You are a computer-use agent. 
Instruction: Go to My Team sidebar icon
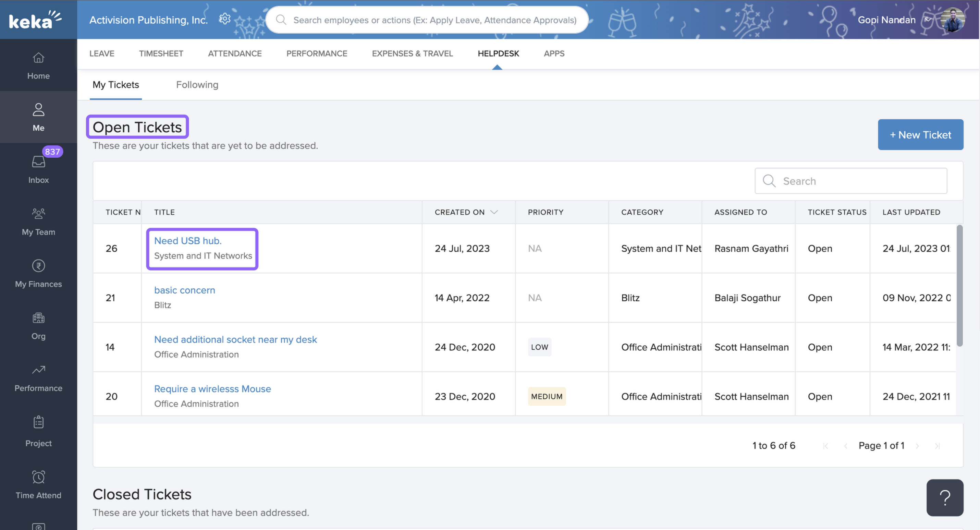coord(38,214)
